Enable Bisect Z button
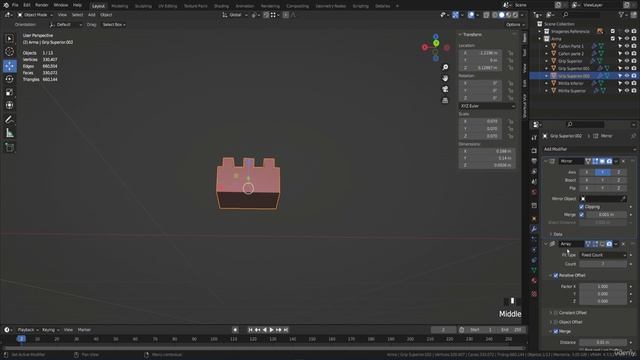 point(618,180)
